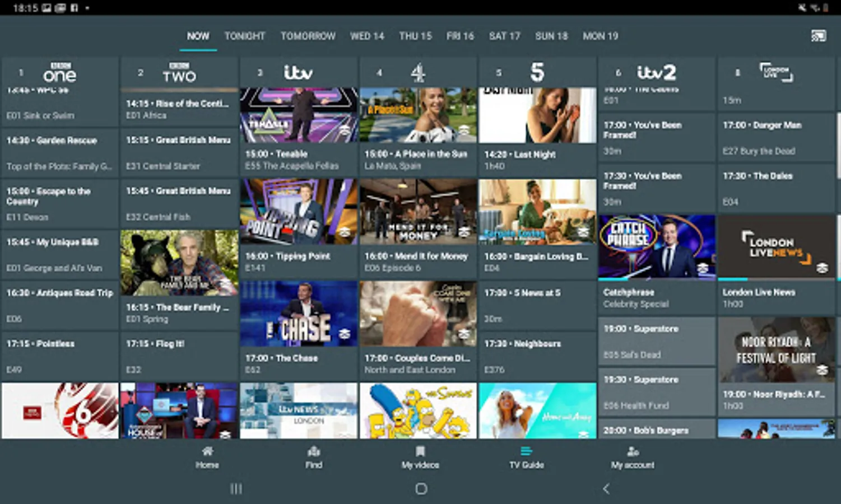Open My account section
The image size is (841, 504).
click(633, 458)
